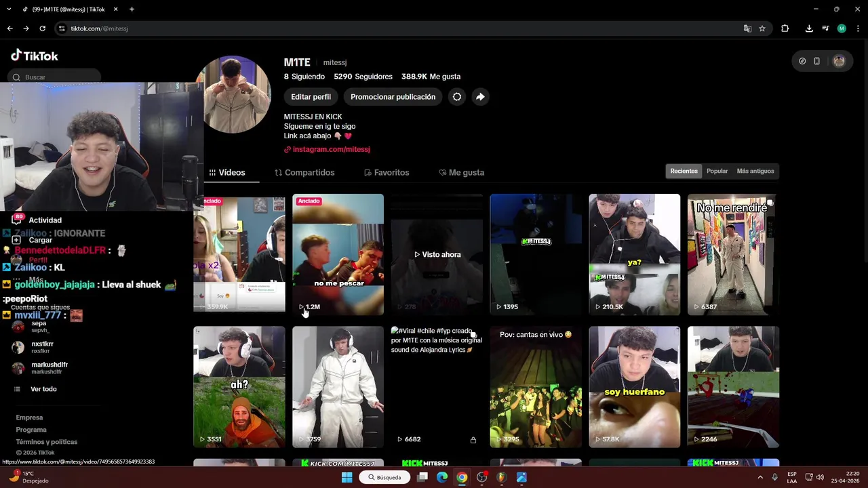The width and height of the screenshot is (868, 488).
Task: Open followed account markushdlfr
Action: tap(40, 368)
